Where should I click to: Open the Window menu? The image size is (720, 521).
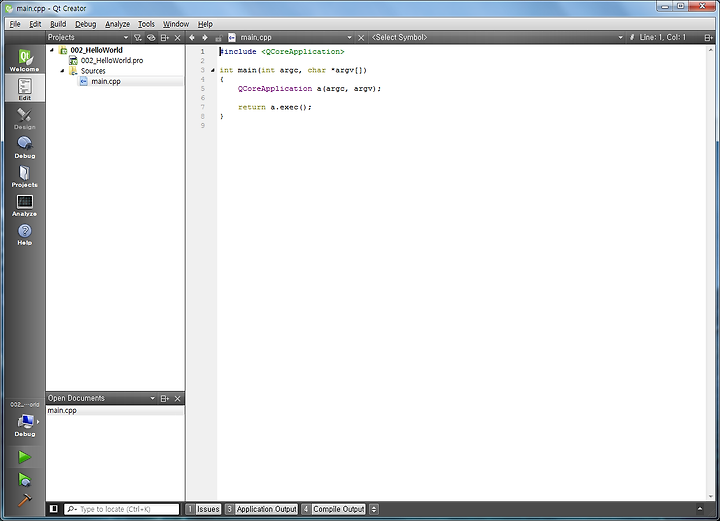pyautogui.click(x=175, y=24)
